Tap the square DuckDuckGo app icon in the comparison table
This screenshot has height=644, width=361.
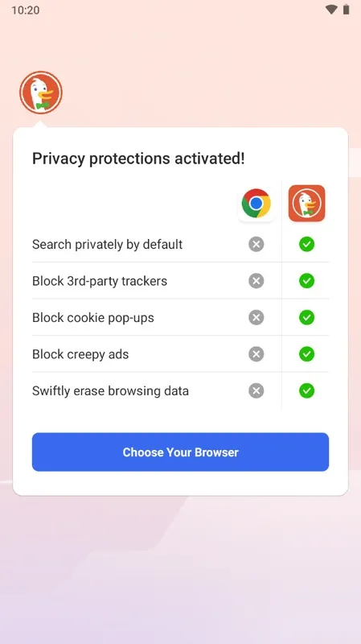306,203
